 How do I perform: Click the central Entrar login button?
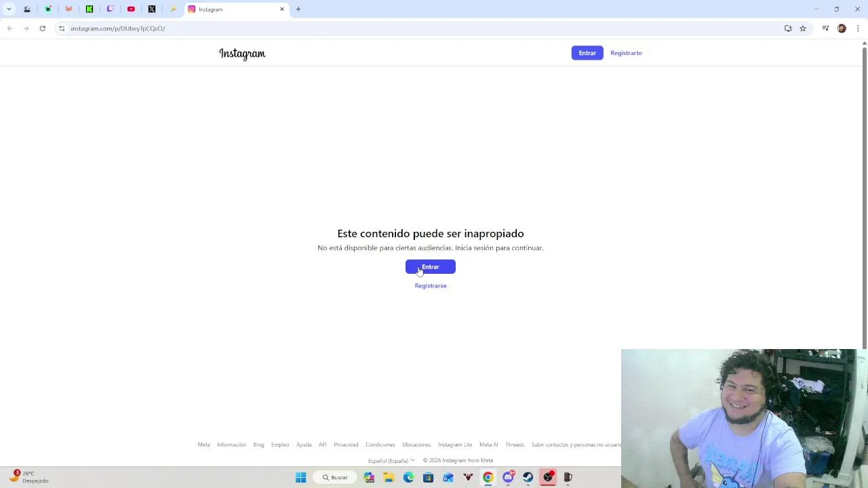(431, 267)
